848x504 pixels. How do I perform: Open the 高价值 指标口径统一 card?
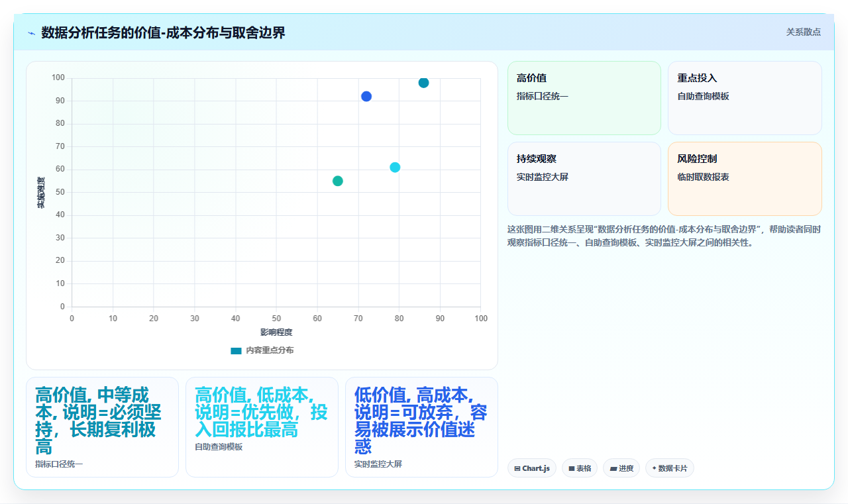584,98
